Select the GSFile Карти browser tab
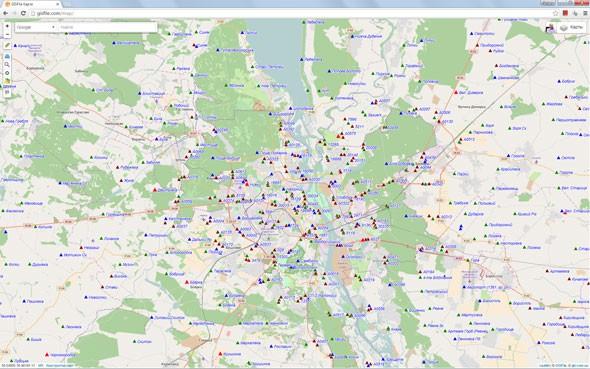Image resolution: width=590 pixels, height=369 pixels. pyautogui.click(x=32, y=4)
